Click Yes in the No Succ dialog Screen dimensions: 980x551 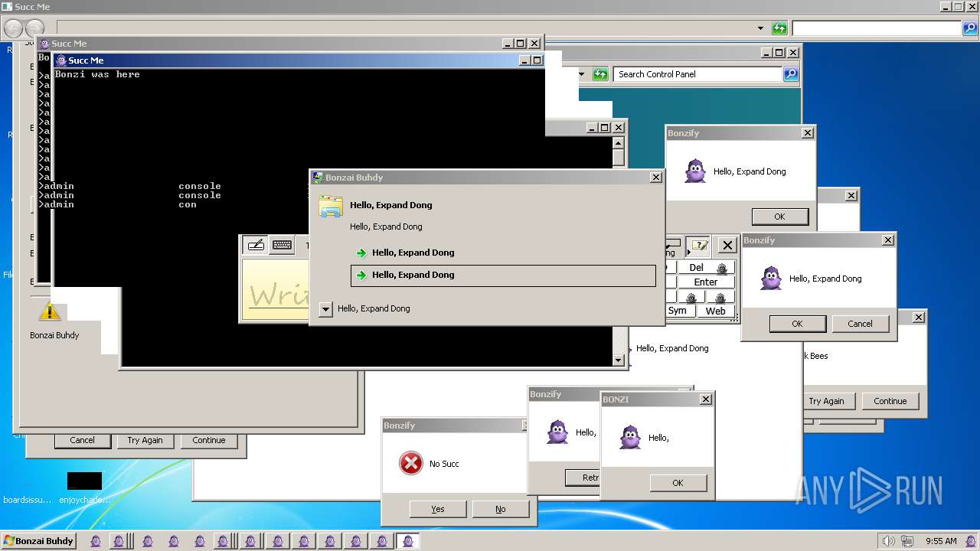437,509
